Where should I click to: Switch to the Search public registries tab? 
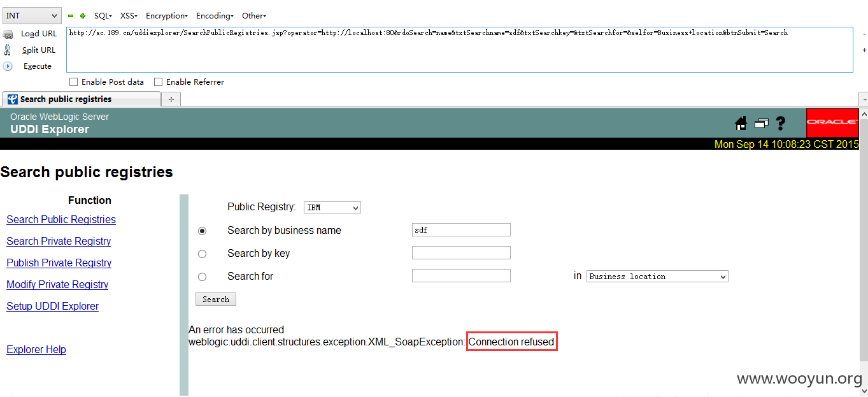81,99
